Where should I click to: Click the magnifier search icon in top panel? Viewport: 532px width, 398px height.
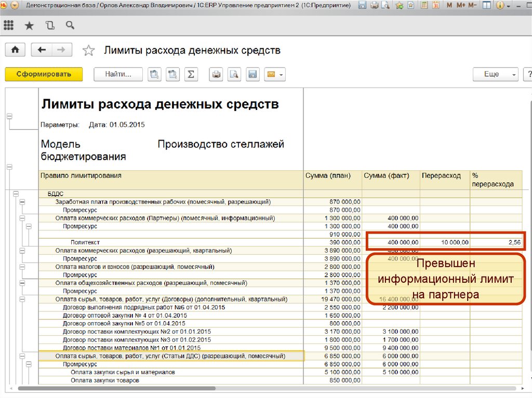[70, 25]
